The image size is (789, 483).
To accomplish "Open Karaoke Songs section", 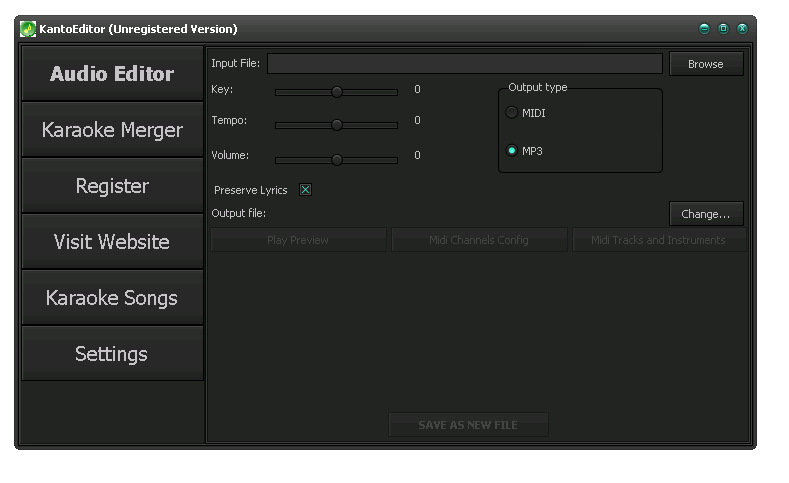I will [x=112, y=298].
